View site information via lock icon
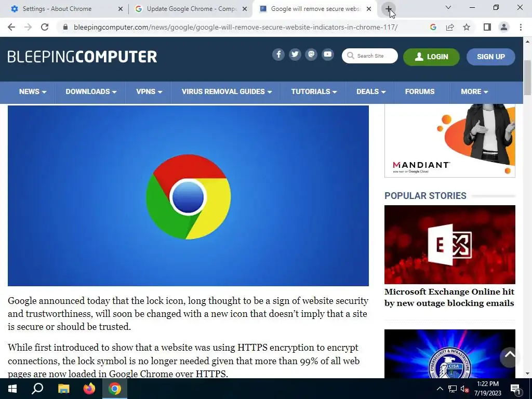532x399 pixels. pyautogui.click(x=65, y=27)
